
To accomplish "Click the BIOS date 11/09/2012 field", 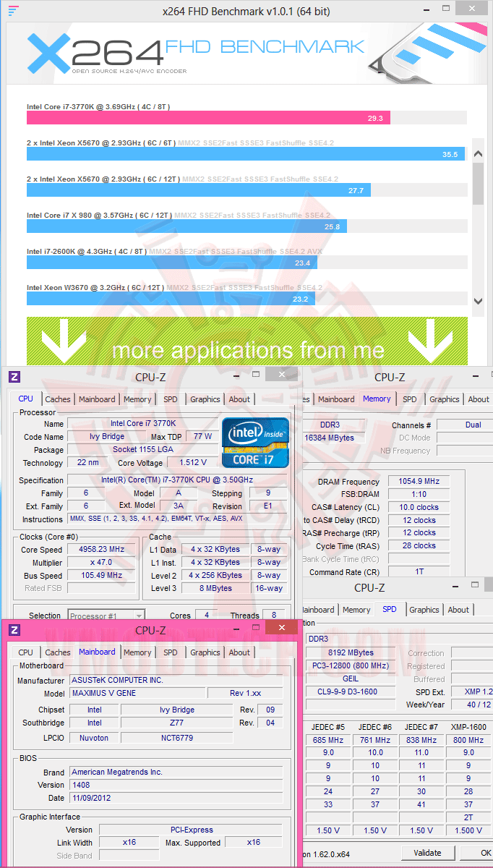I will [x=176, y=798].
